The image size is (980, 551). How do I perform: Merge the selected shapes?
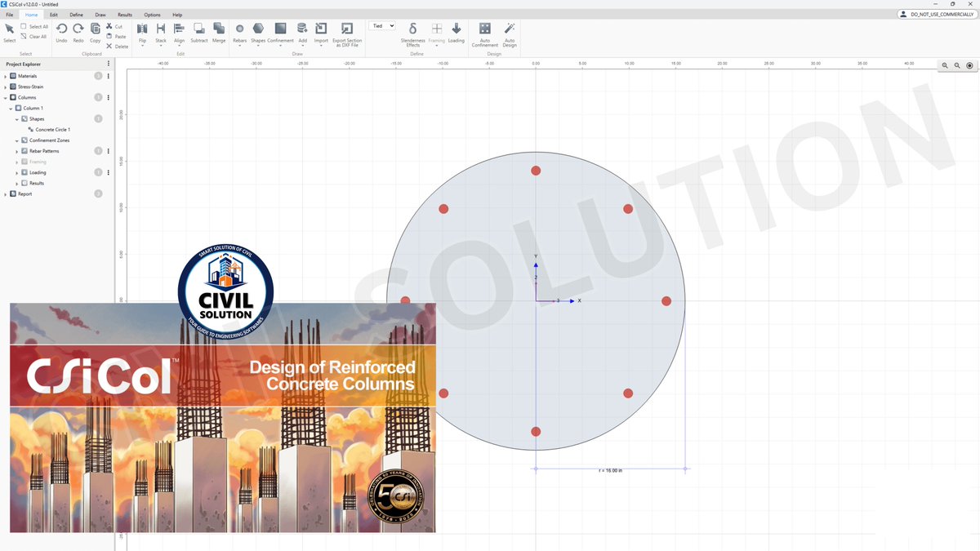(x=219, y=33)
